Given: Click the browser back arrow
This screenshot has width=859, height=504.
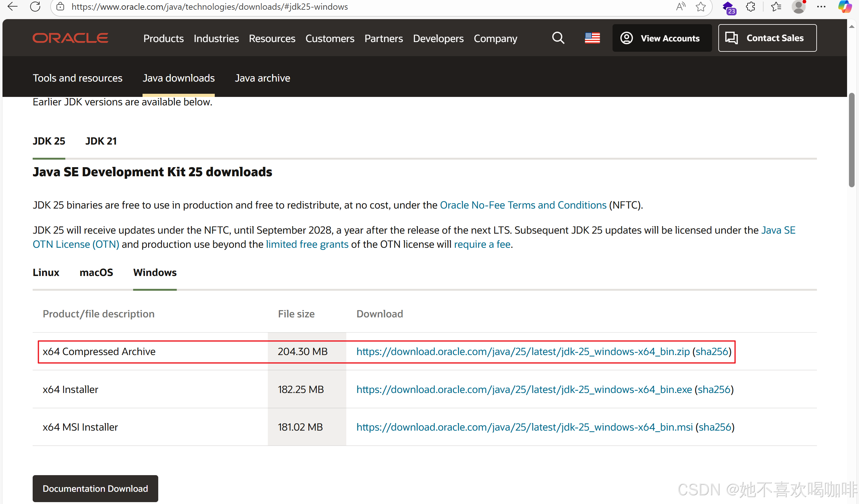Looking at the screenshot, I should pos(13,7).
